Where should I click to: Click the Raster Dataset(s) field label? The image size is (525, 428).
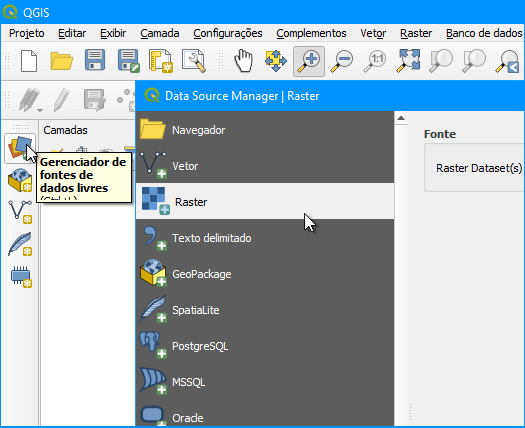tap(479, 168)
